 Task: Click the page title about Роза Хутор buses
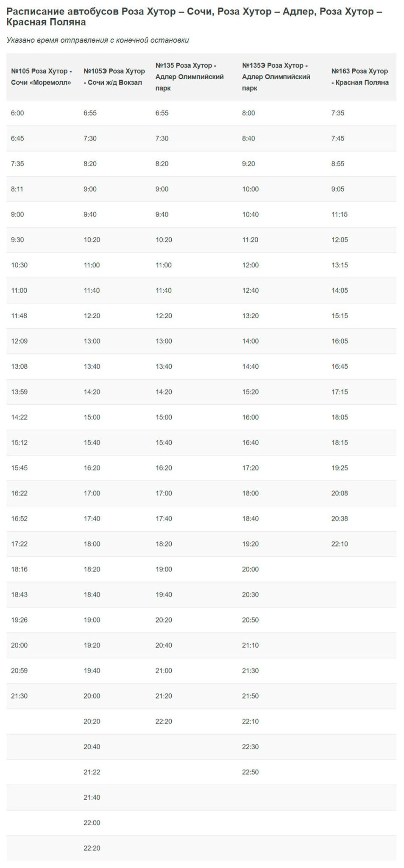pos(194,17)
